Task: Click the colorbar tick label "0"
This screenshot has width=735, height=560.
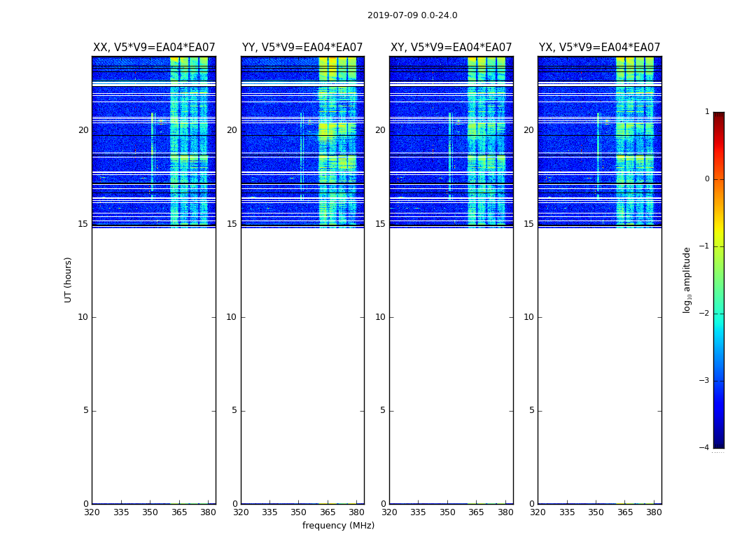Action: (x=706, y=179)
